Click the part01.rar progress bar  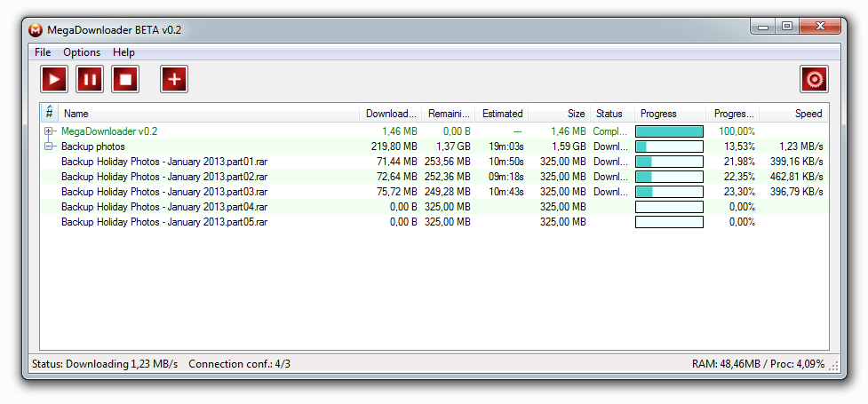point(669,162)
